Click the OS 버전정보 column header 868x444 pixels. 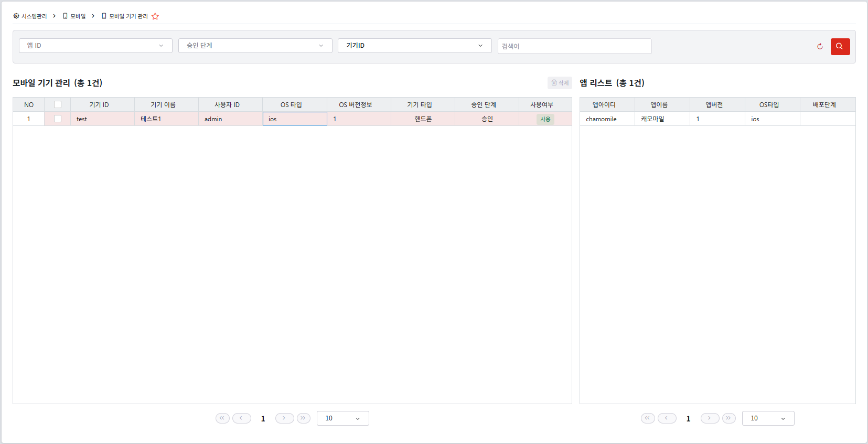359,104
